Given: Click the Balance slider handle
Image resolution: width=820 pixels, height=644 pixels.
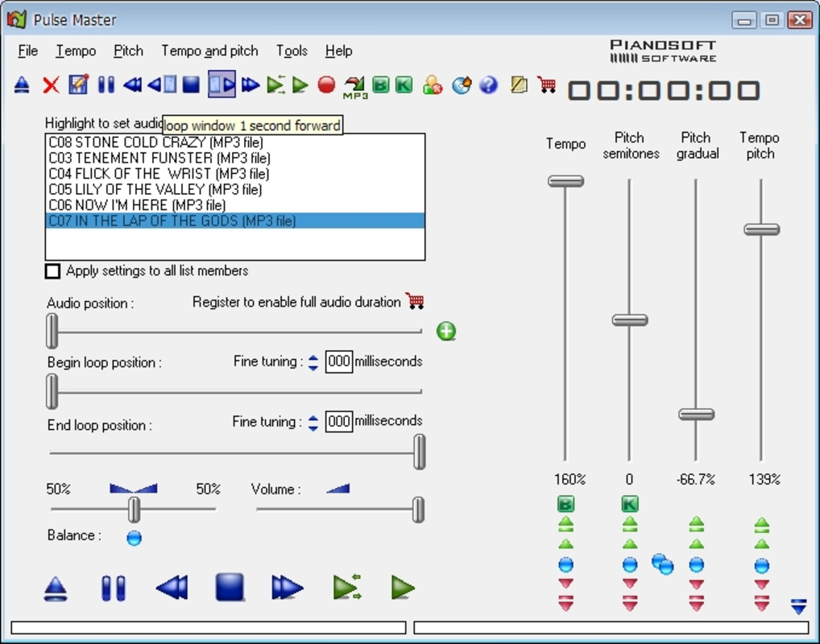Looking at the screenshot, I should [x=134, y=510].
